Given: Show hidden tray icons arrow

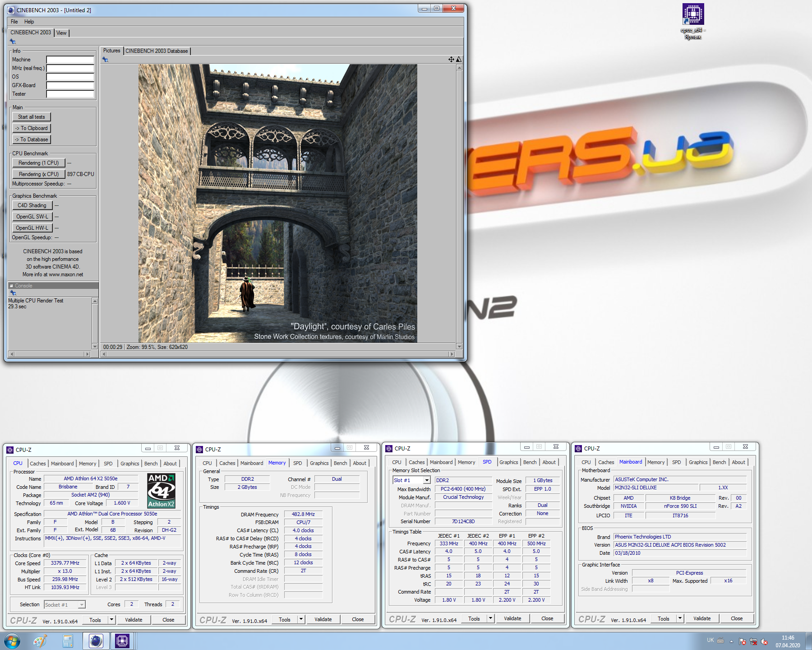Looking at the screenshot, I should 731,641.
